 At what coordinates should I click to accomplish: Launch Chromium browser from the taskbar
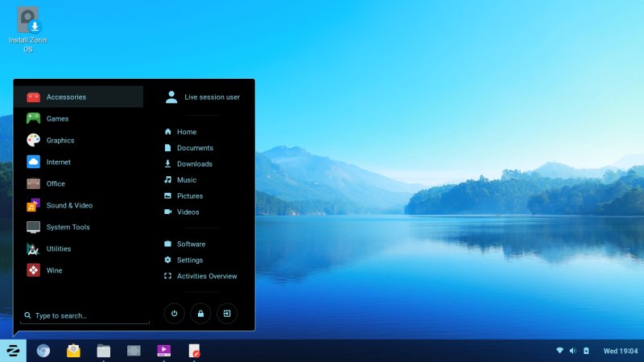click(43, 350)
